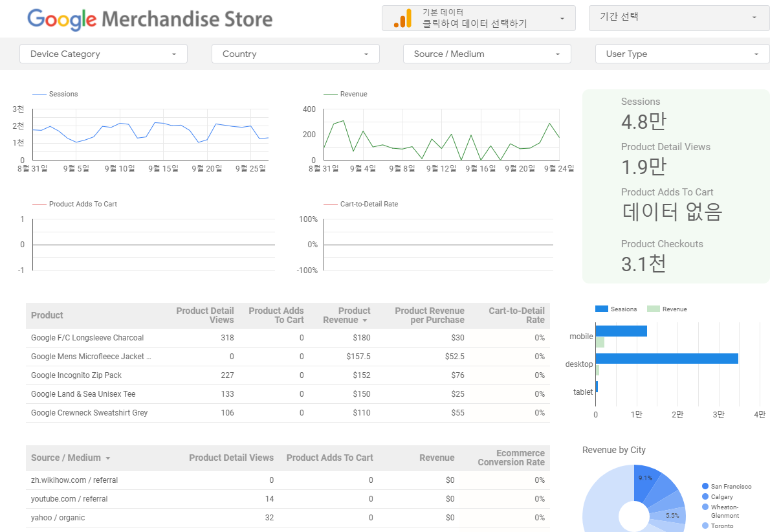
Task: Sort by Product Revenue per Purchase column
Action: [x=429, y=315]
